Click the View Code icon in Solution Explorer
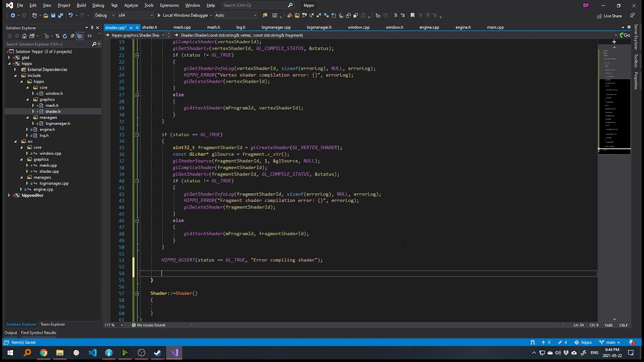 tap(90, 36)
